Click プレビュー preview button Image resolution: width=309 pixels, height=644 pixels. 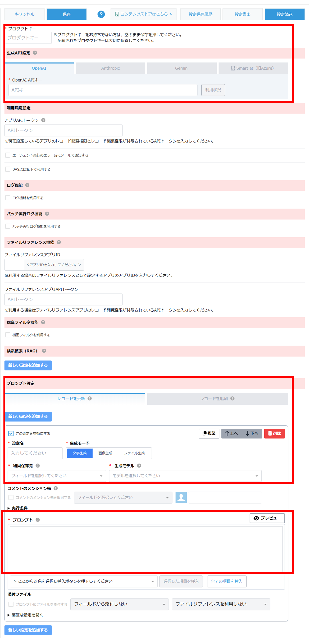click(x=267, y=518)
